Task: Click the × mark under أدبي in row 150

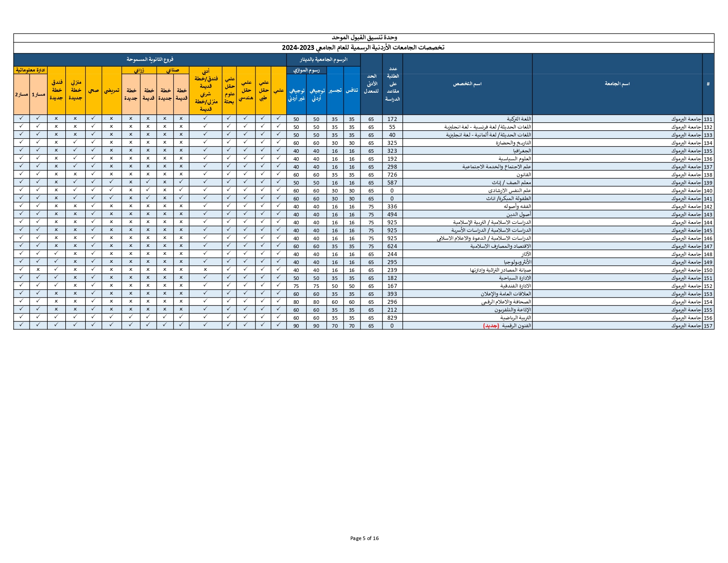Action: pos(205,270)
